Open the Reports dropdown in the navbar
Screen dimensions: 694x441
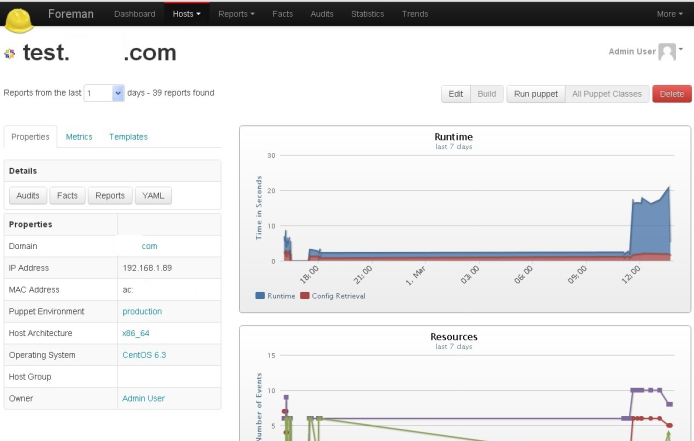236,14
